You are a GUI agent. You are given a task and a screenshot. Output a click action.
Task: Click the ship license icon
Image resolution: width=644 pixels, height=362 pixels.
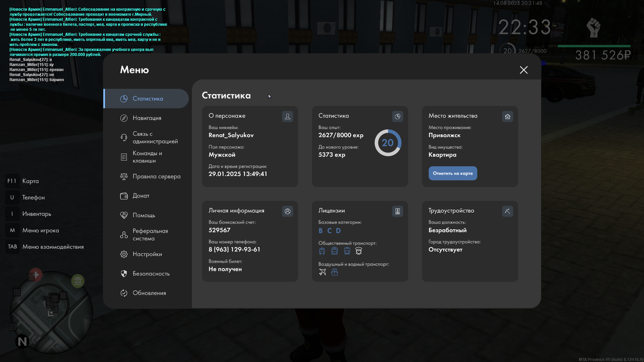point(335,272)
